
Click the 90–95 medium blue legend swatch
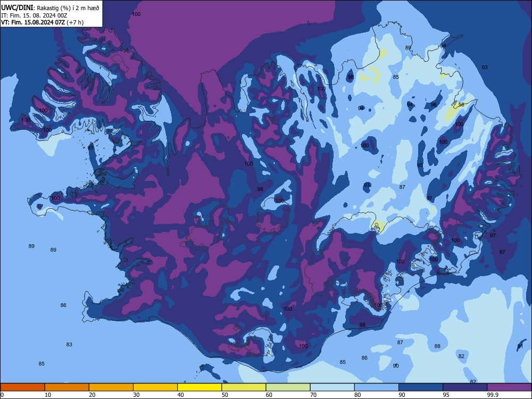tap(421, 387)
